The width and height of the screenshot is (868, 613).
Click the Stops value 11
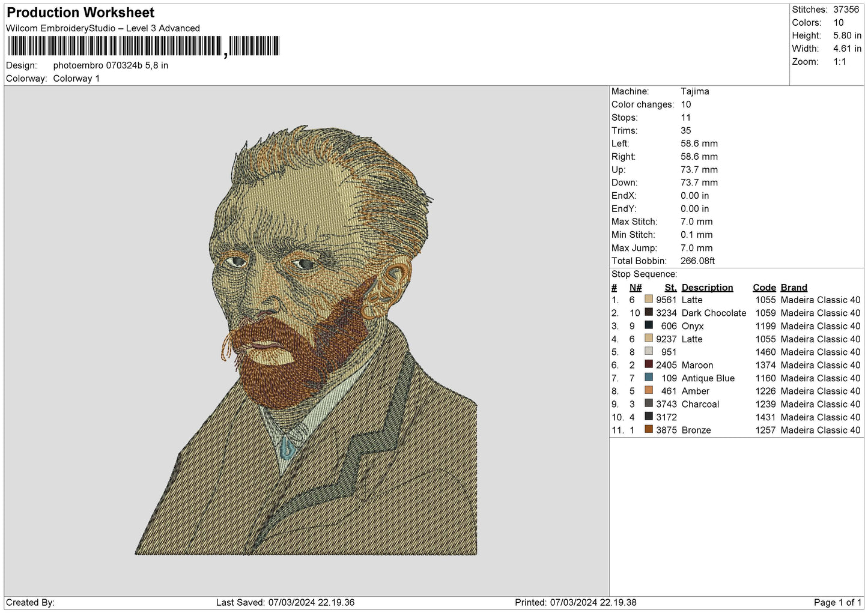[x=686, y=118]
